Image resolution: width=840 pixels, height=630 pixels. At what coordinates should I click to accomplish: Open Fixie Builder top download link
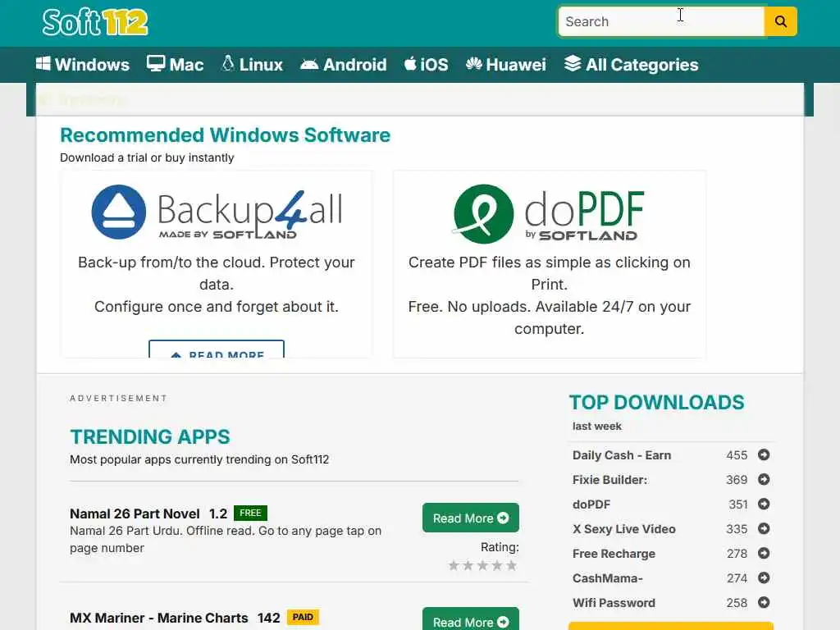point(609,480)
